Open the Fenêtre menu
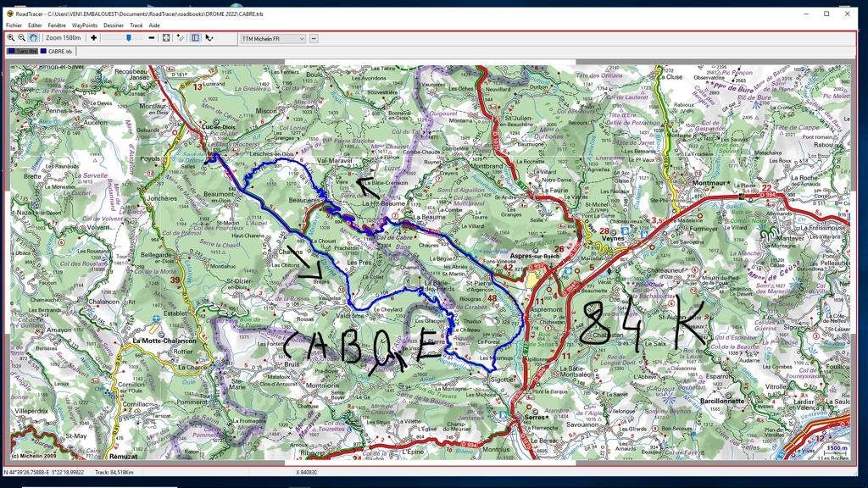The image size is (868, 488). [x=57, y=25]
